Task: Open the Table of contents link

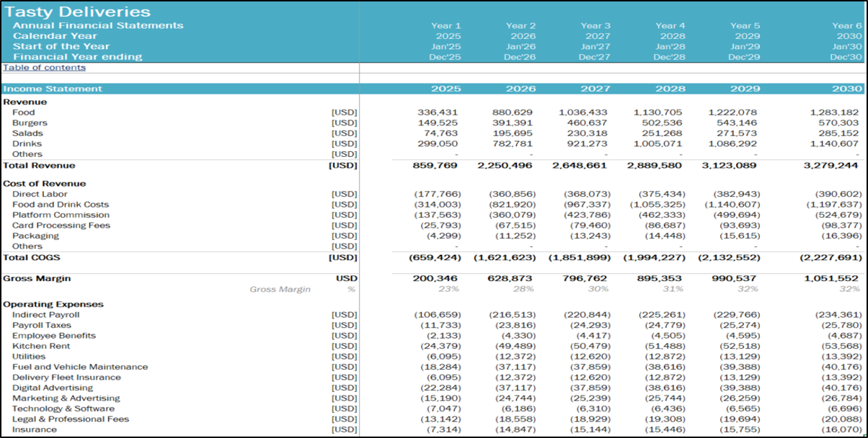Action: (44, 68)
